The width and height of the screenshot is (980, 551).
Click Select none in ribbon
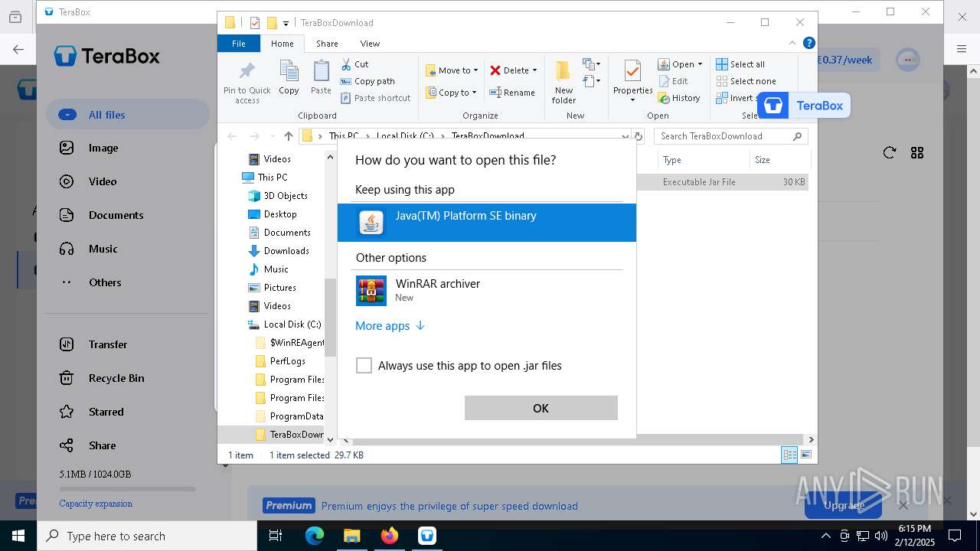point(746,81)
